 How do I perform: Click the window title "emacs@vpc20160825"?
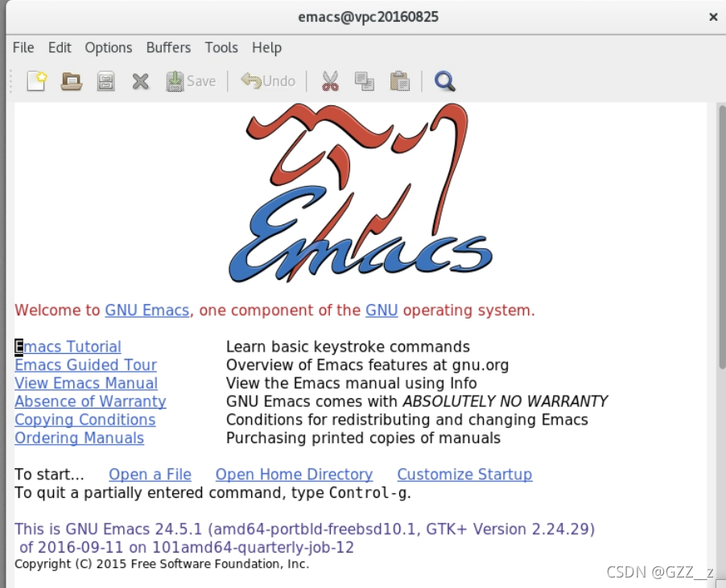[368, 17]
